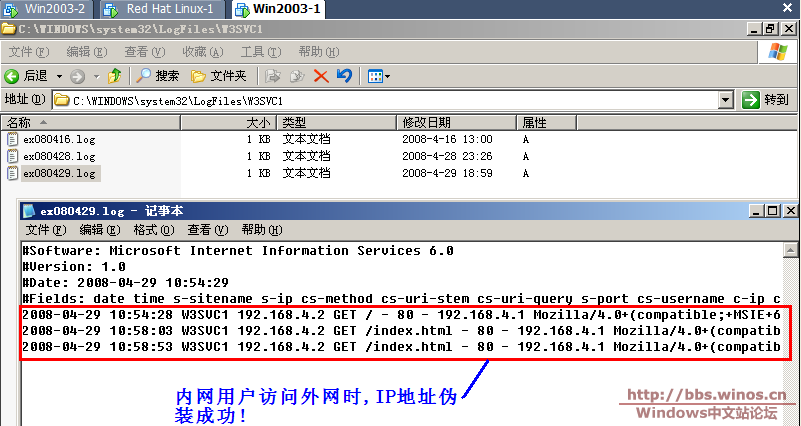Sort by 修改日期 column header
Screen dimensions: 801x426
pos(456,123)
